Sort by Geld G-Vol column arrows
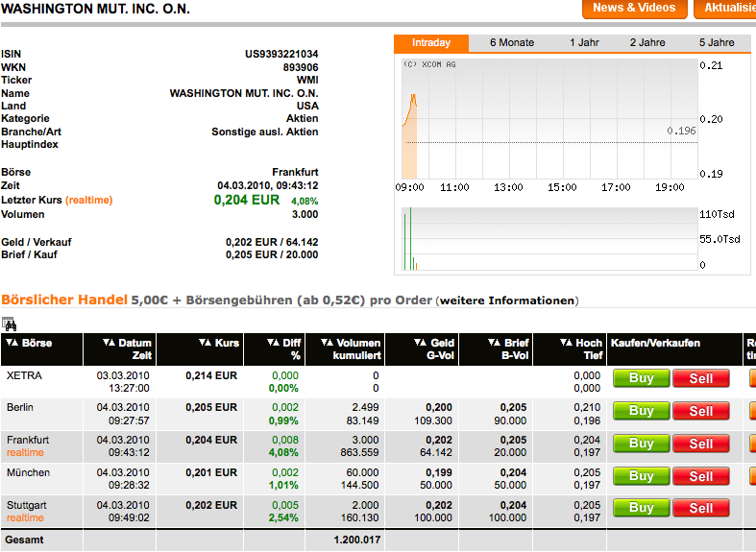The image size is (756, 552). click(x=421, y=343)
